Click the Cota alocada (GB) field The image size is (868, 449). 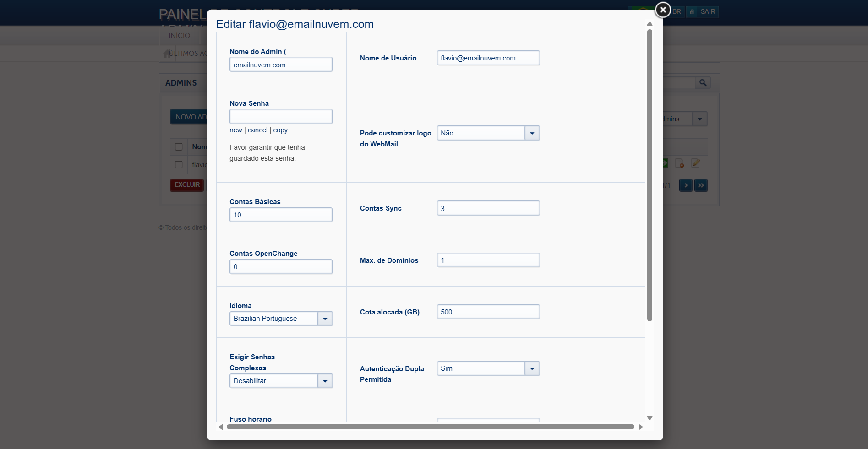tap(488, 312)
